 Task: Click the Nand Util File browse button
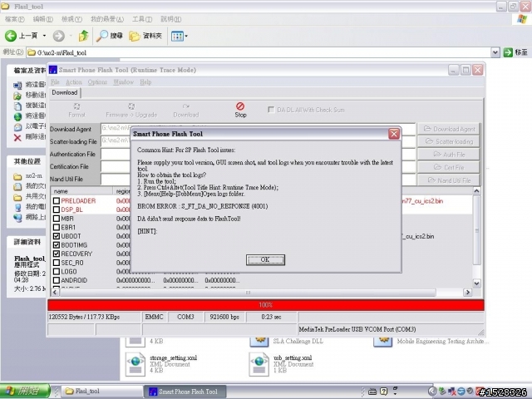tap(449, 180)
